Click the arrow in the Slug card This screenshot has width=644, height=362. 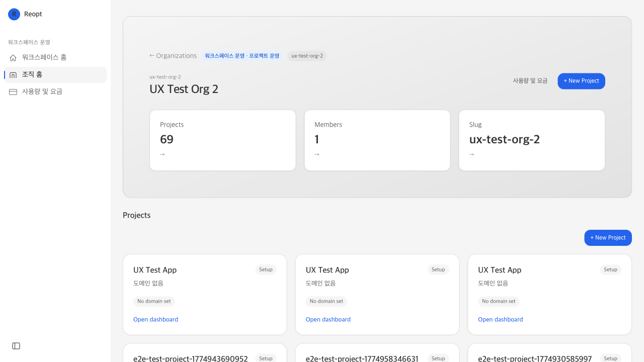472,154
